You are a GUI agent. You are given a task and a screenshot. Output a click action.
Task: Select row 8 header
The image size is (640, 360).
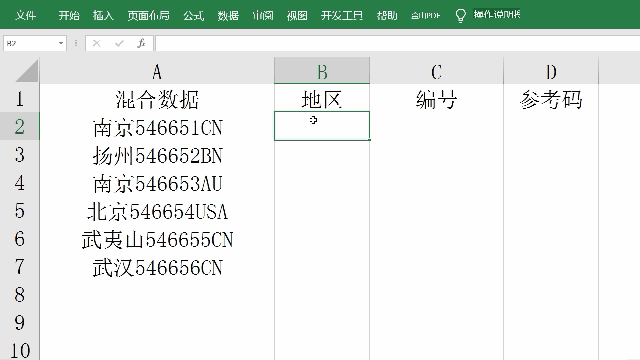tap(20, 295)
